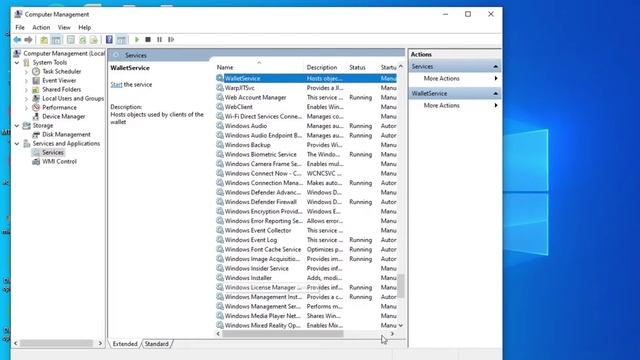Click scroll-down arrow of services list
The image size is (640, 360).
pyautogui.click(x=401, y=325)
